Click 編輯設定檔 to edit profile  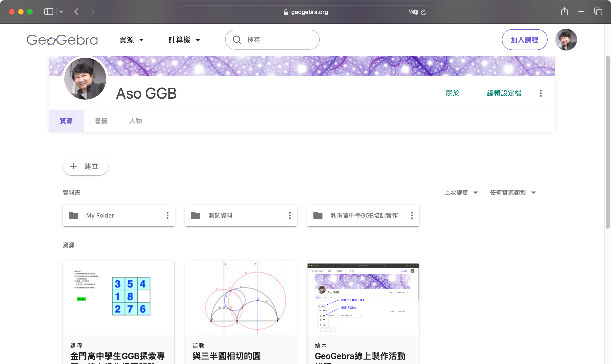click(x=504, y=93)
